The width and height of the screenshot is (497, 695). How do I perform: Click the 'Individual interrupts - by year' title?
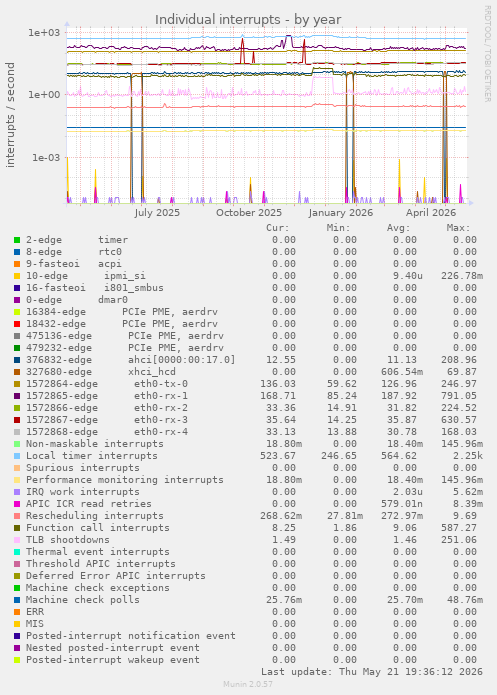point(248,20)
